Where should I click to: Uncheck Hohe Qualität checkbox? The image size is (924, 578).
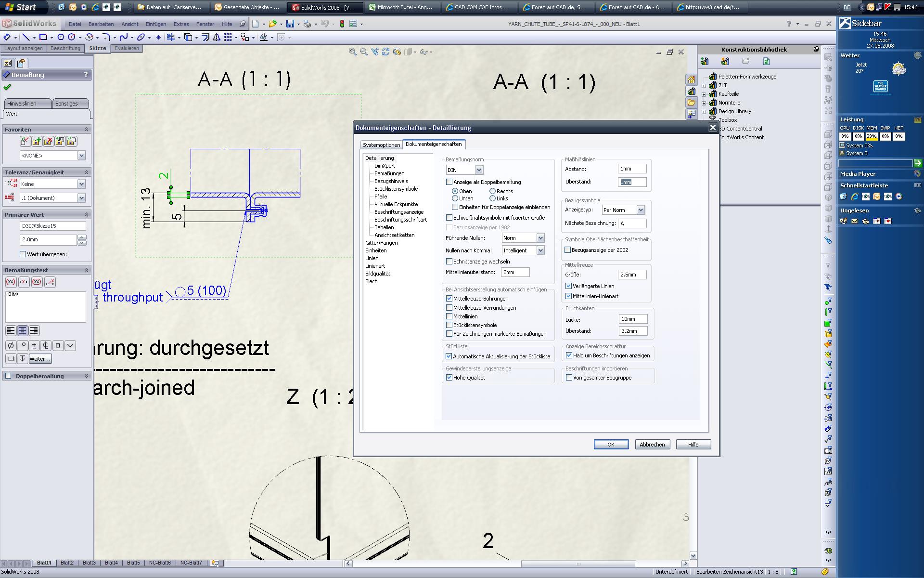449,378
